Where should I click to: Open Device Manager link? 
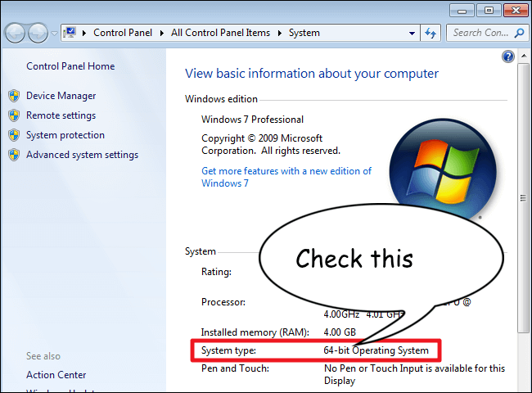(x=61, y=96)
